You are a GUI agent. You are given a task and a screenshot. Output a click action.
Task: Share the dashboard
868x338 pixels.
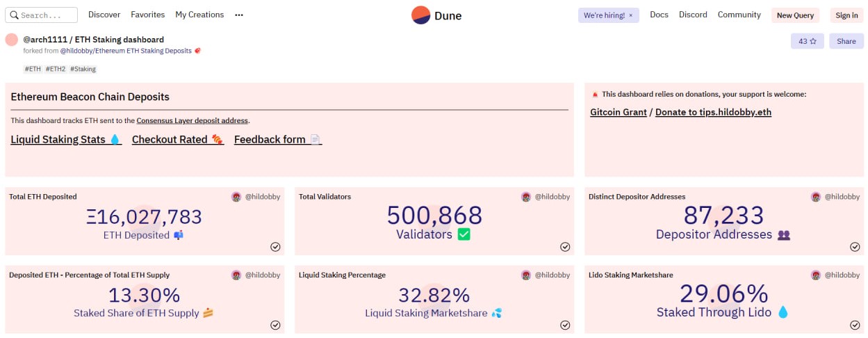pos(846,41)
